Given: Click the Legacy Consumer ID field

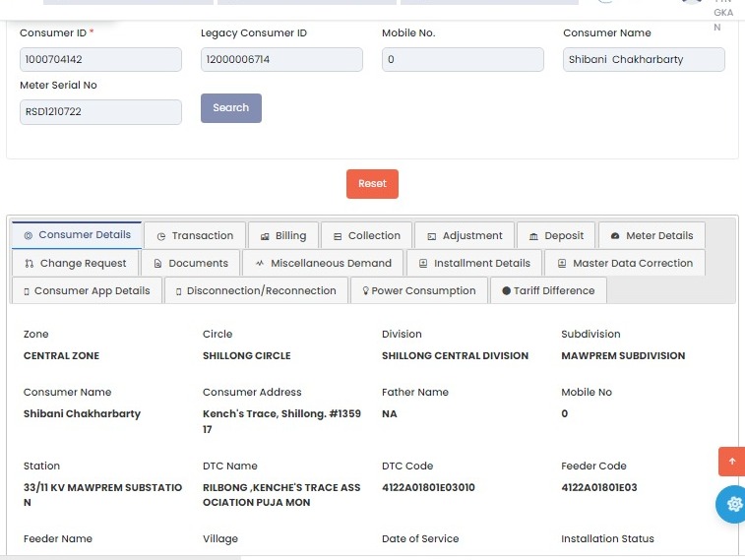Looking at the screenshot, I should 281,60.
